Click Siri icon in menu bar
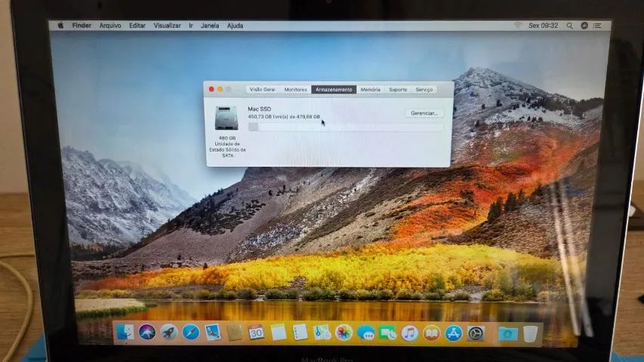Image resolution: width=644 pixels, height=362 pixels. tap(584, 26)
